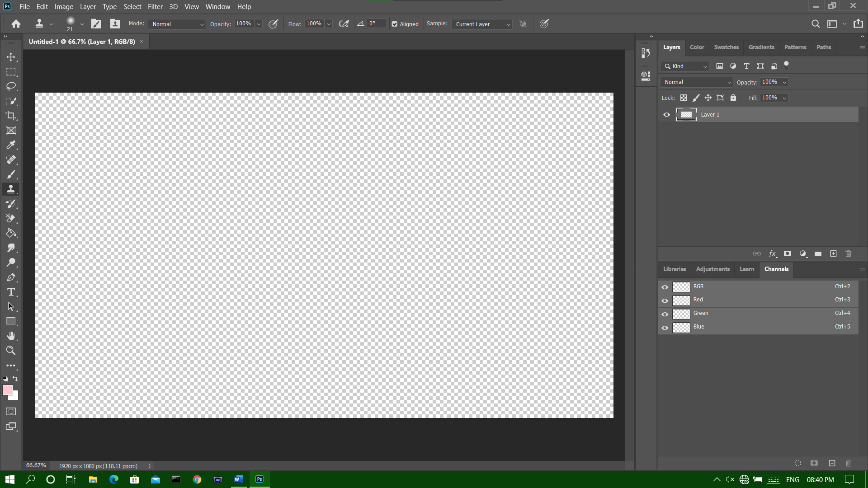
Task: Open the Kind filter dropdown
Action: [x=685, y=66]
